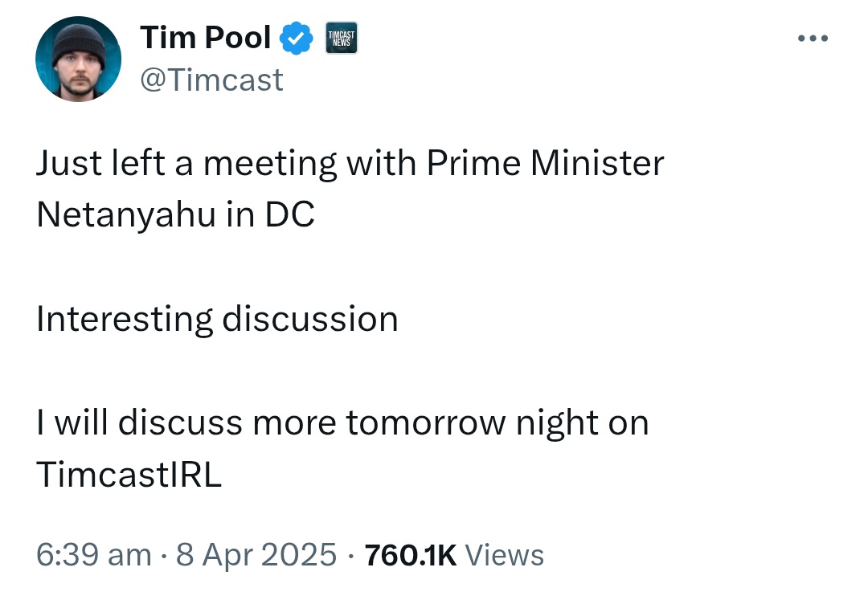Open the Timcast News affiliation badge
868x600 pixels.
coord(341,39)
